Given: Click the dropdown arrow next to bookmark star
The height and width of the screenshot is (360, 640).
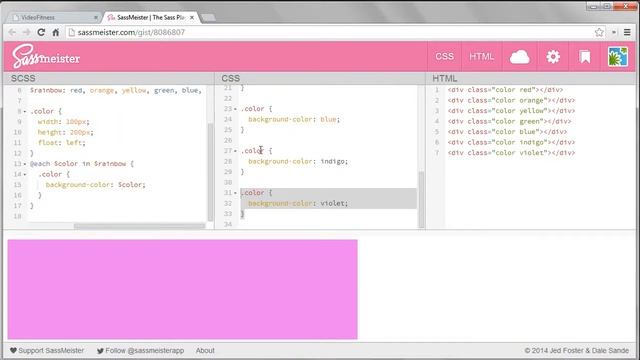Looking at the screenshot, I should (x=614, y=32).
